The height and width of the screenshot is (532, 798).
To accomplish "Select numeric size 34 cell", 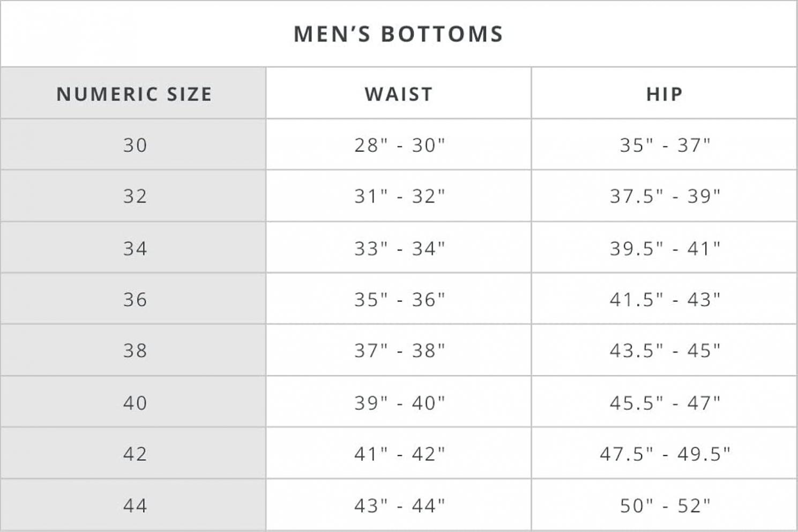I will (x=135, y=248).
